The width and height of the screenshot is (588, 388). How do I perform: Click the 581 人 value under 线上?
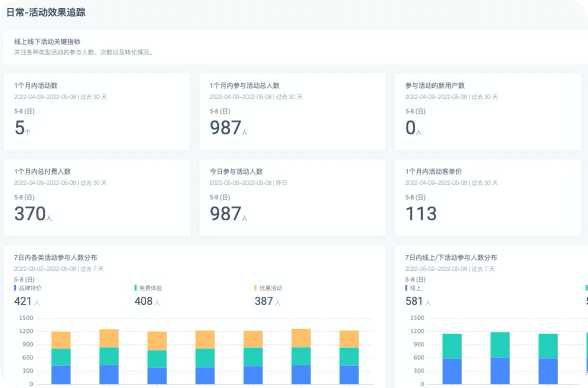tap(418, 301)
